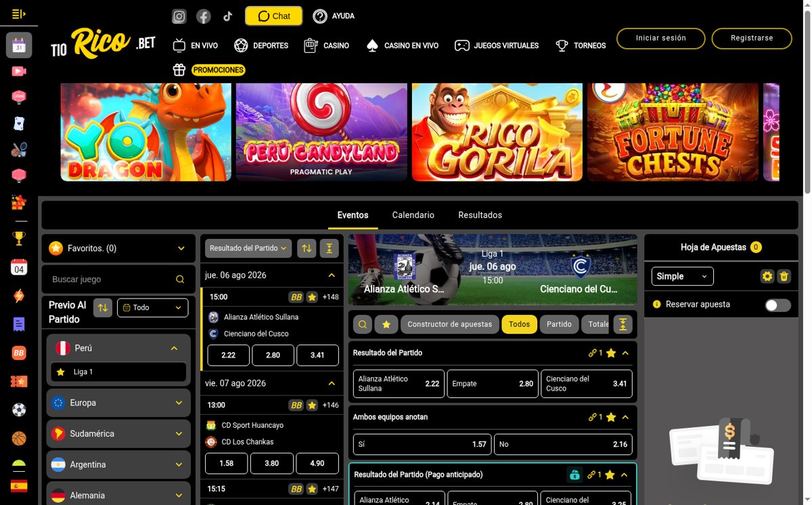
Task: Select the Spanish flag language icon
Action: pyautogui.click(x=19, y=485)
